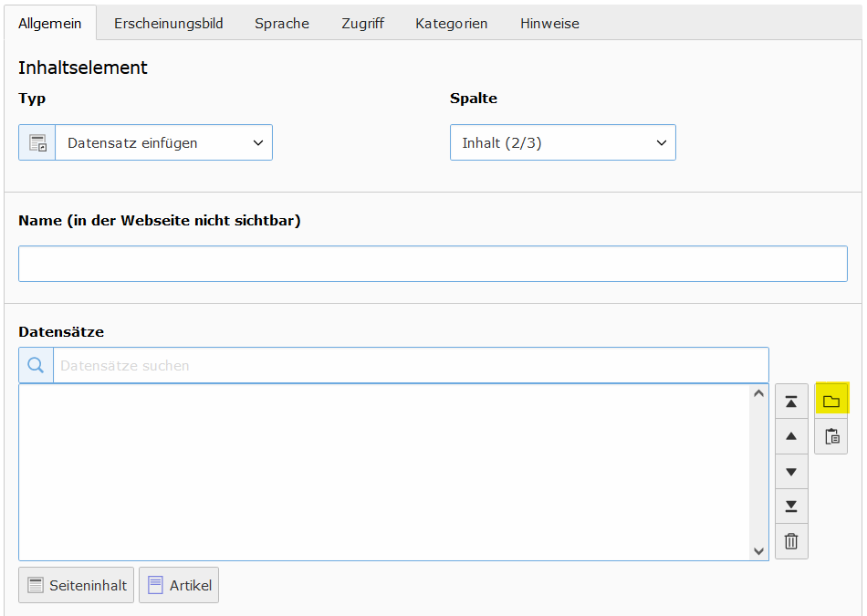
Task: Click the Seiteninhalt button
Action: click(x=77, y=585)
